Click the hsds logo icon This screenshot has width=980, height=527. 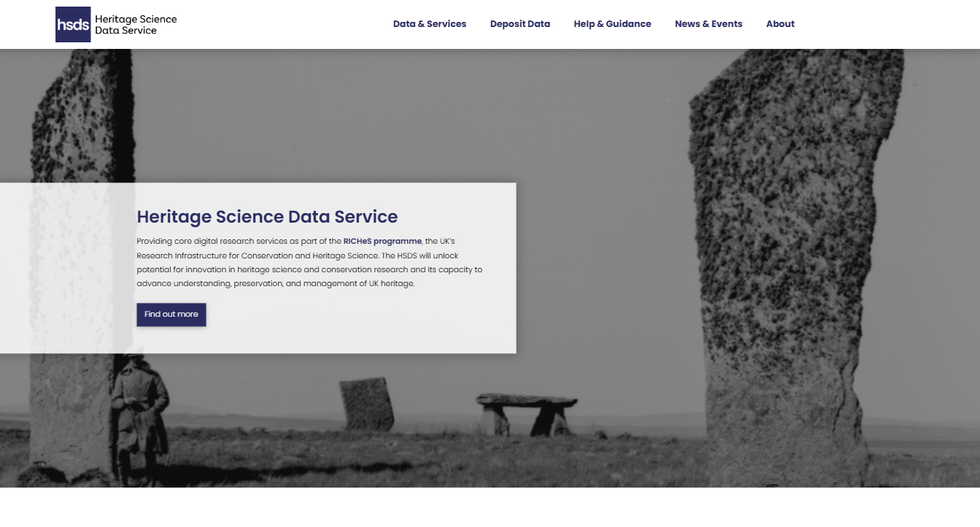[x=72, y=24]
